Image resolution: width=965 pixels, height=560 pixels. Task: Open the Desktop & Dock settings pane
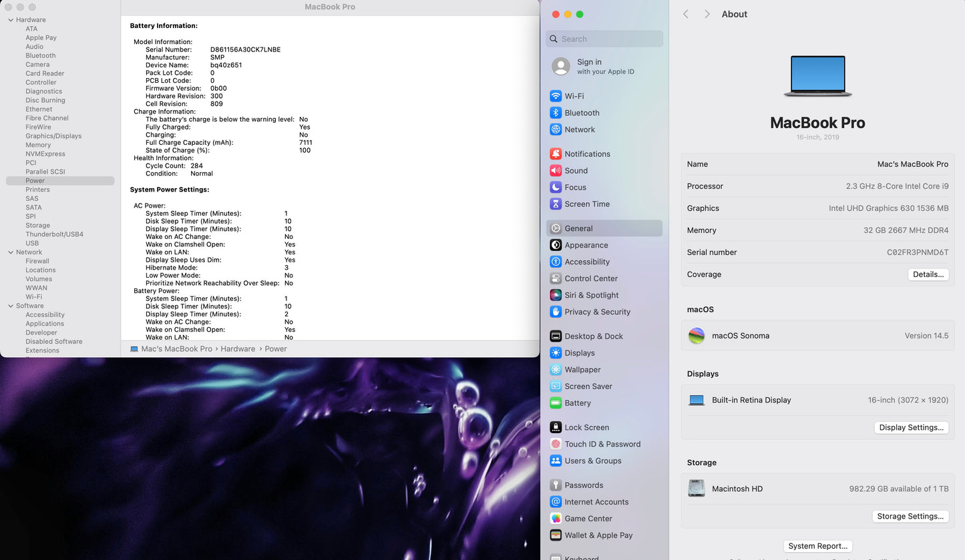593,336
